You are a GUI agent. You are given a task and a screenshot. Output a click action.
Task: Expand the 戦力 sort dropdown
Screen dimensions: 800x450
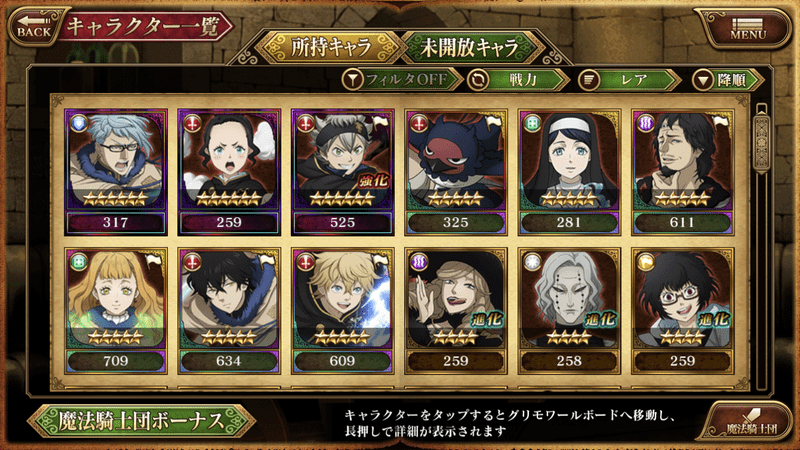coord(518,80)
